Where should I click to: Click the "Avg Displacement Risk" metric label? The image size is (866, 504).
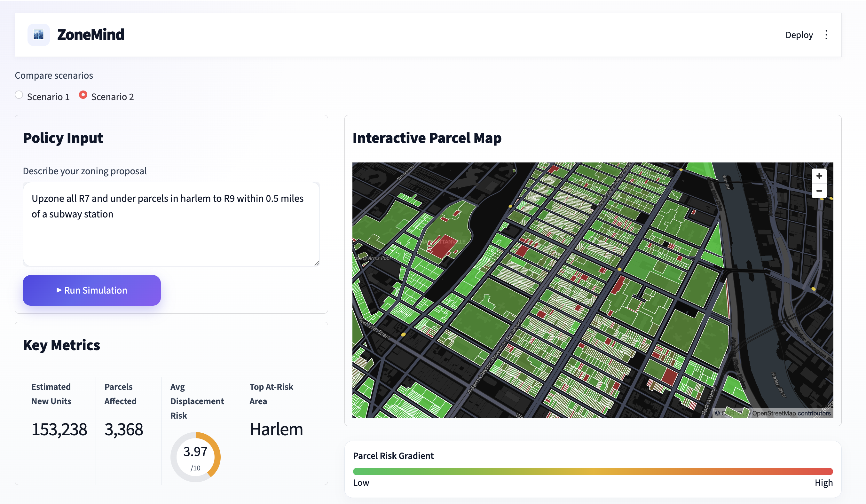197,401
